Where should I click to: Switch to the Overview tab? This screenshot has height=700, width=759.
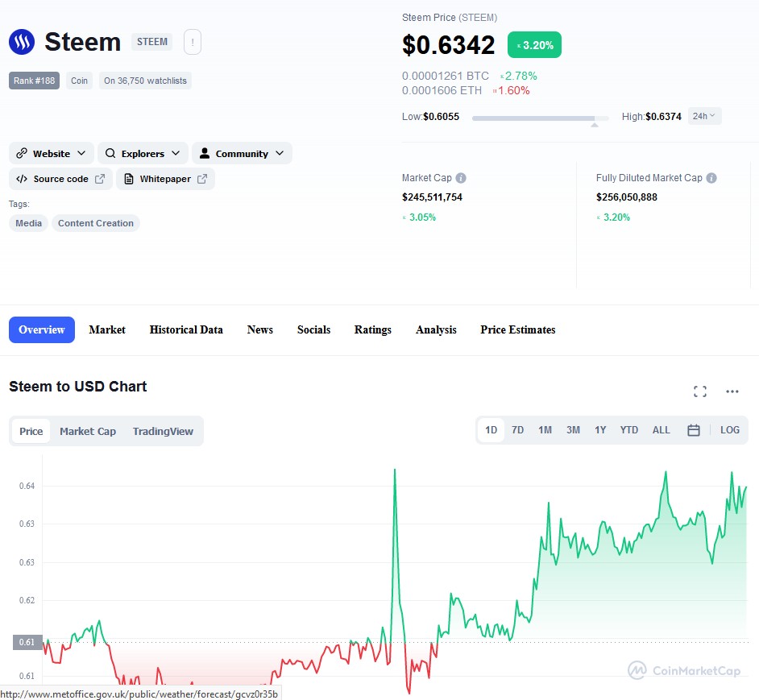coord(42,329)
